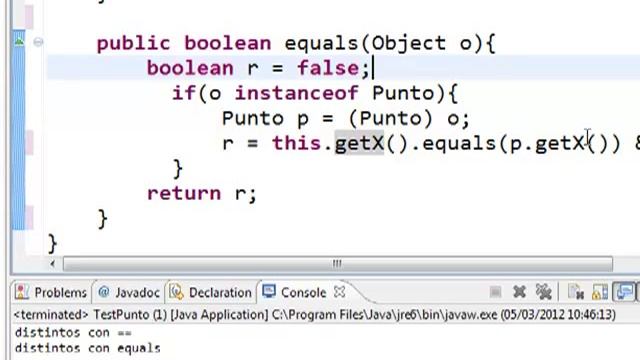Open the Problems tab
This screenshot has height=360, width=640.
pos(51,293)
